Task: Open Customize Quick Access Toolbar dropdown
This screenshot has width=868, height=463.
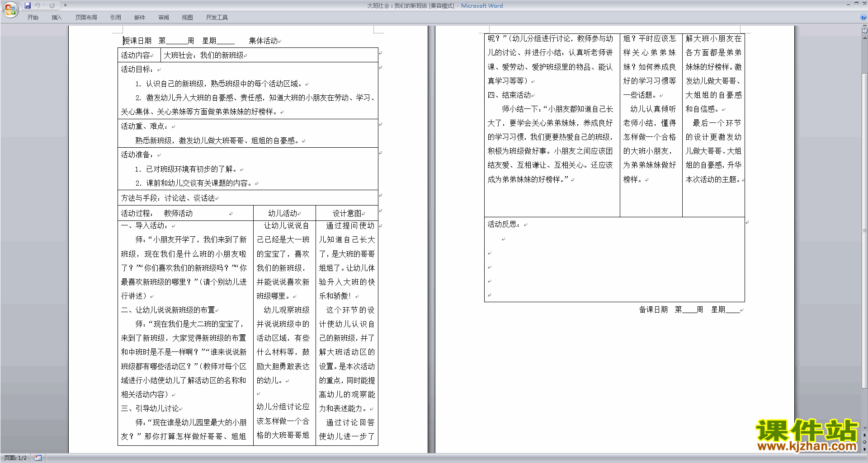Action: coord(65,5)
